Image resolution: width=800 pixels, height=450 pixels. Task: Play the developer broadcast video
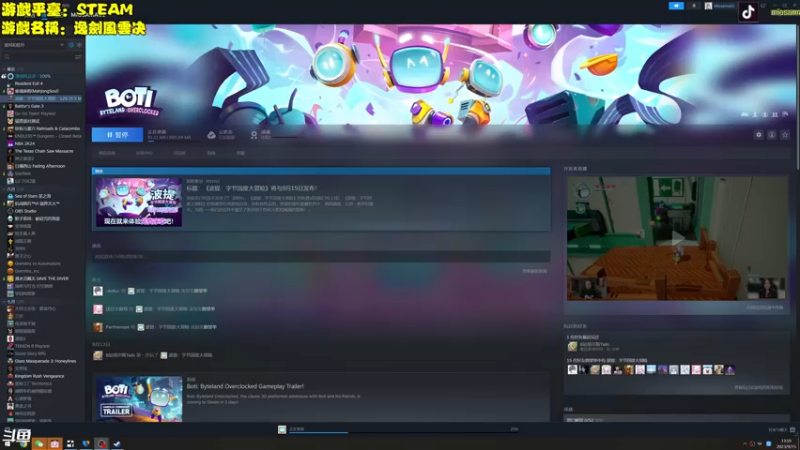pos(677,238)
